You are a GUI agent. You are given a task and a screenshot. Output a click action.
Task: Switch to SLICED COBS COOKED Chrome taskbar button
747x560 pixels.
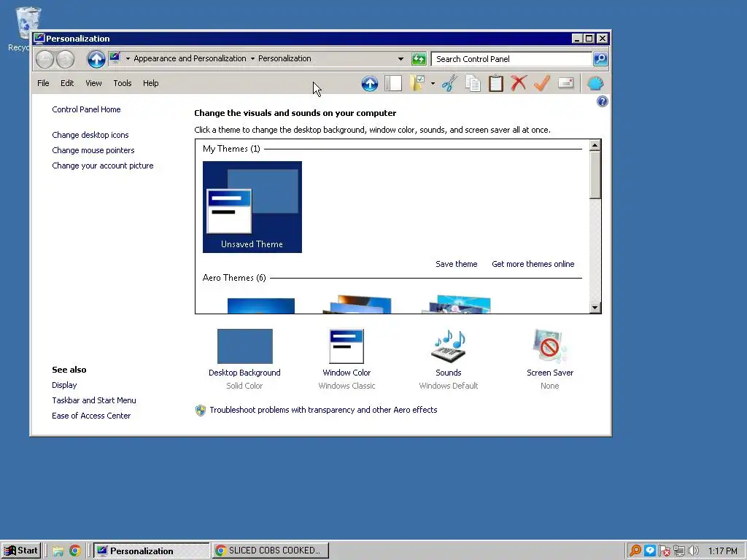point(270,551)
